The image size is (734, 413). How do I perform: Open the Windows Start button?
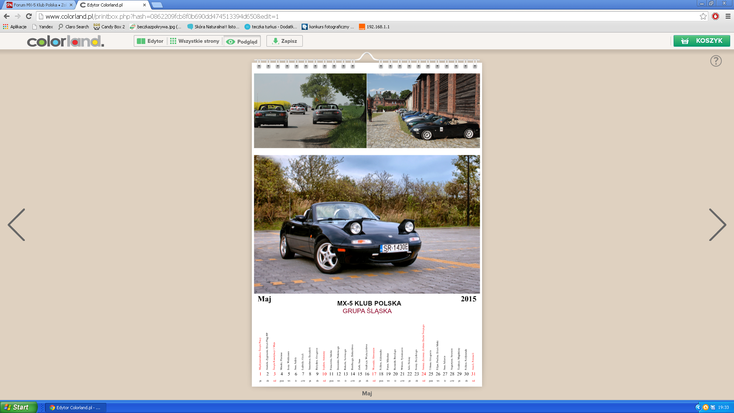tap(18, 407)
